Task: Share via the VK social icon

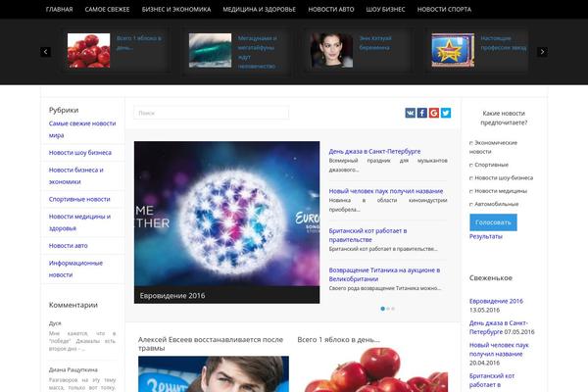Action: pyautogui.click(x=411, y=113)
